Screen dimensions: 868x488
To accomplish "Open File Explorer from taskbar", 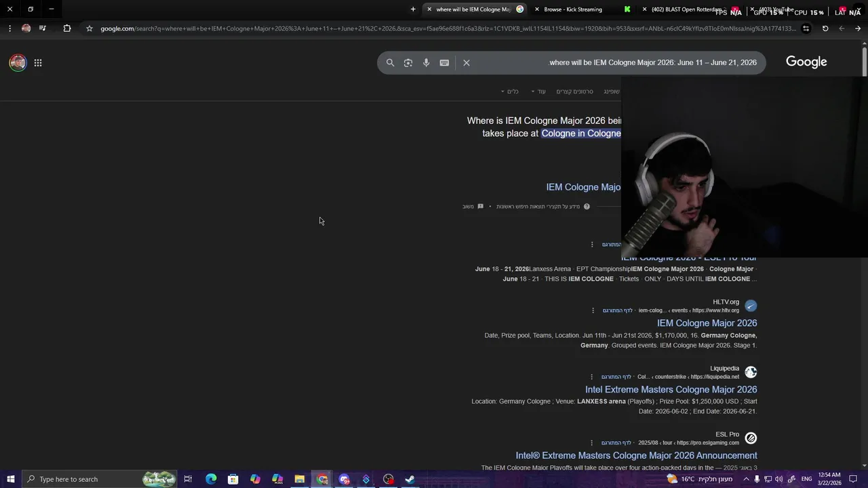I will click(300, 479).
